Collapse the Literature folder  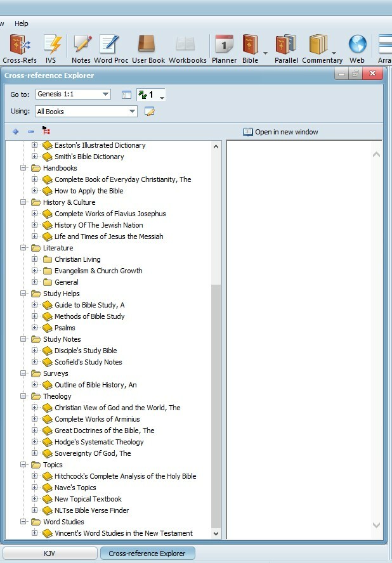[23, 248]
